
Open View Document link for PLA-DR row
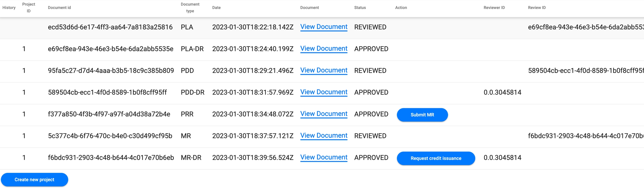click(x=324, y=49)
